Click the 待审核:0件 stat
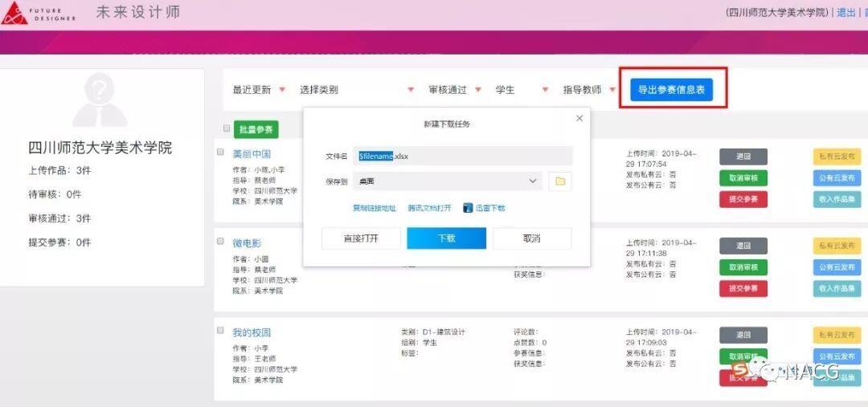This screenshot has width=868, height=407. (55, 194)
